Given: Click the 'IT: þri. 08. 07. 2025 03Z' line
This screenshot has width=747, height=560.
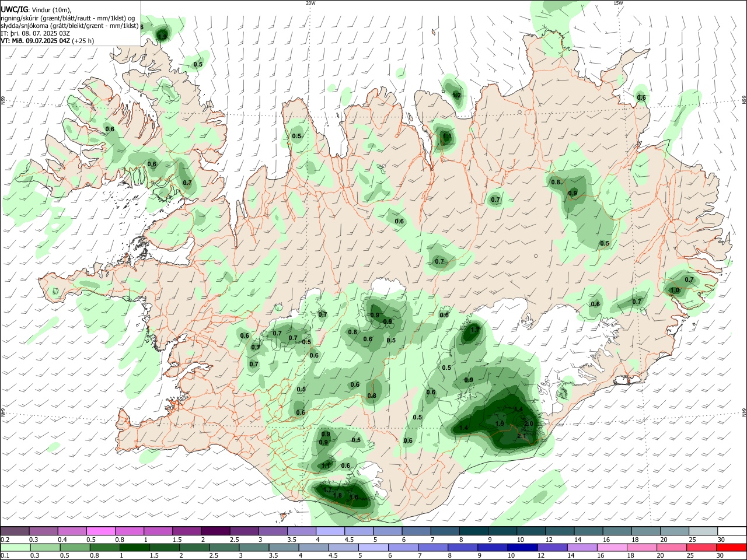Looking at the screenshot, I should point(34,33).
